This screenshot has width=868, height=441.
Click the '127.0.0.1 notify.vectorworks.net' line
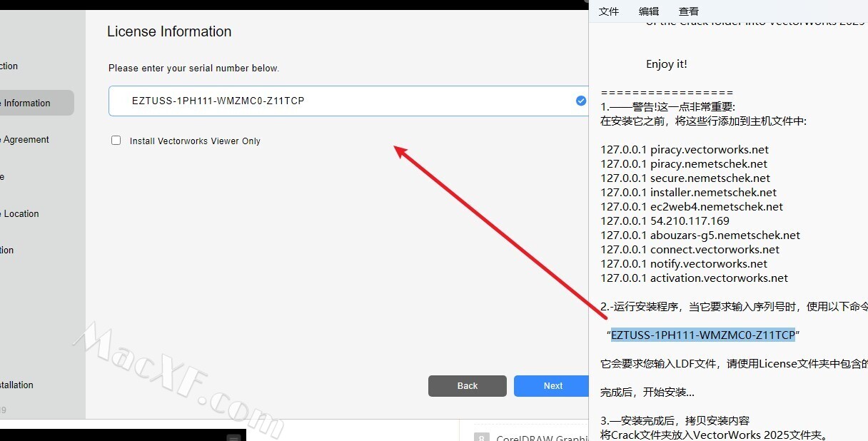click(x=684, y=264)
